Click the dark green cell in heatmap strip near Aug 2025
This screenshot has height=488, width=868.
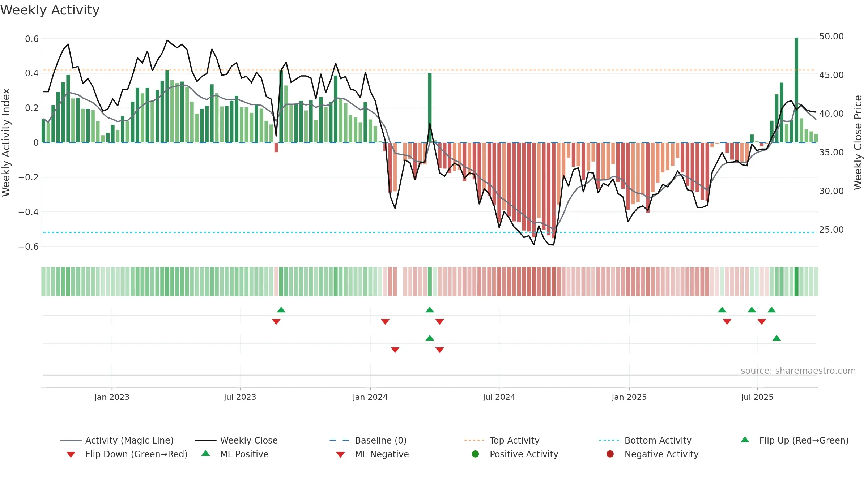tap(796, 282)
